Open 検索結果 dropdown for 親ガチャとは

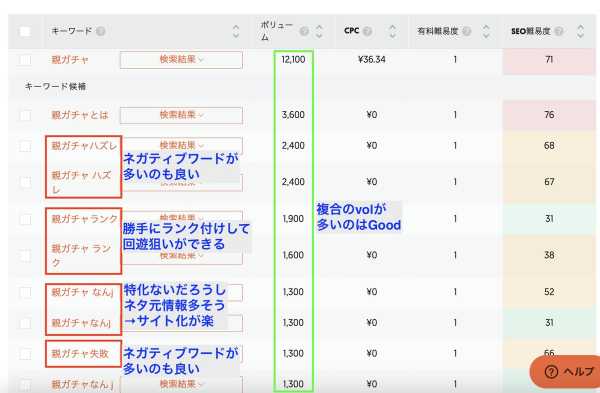click(x=181, y=115)
